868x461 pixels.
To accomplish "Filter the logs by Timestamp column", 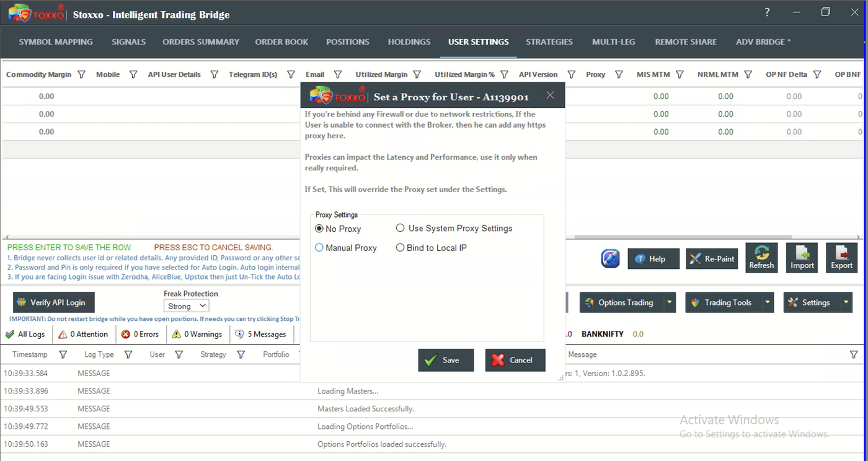I will (x=63, y=355).
